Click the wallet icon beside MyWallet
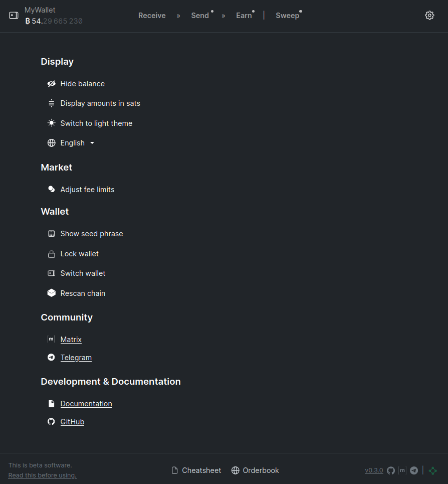 14,16
